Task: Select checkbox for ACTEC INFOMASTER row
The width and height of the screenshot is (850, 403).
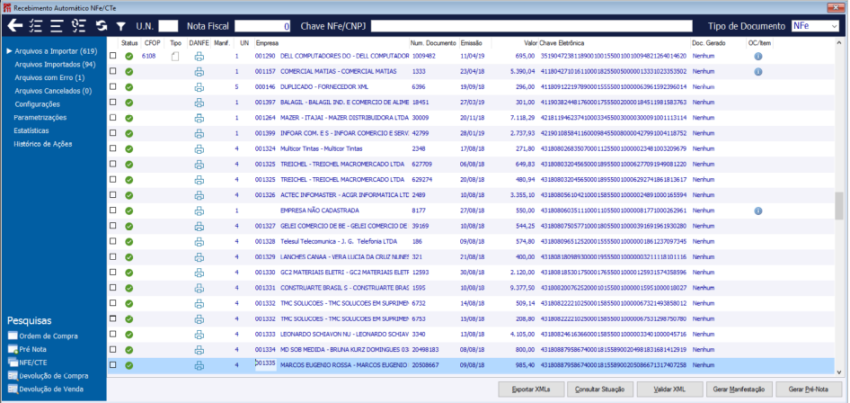Action: pyautogui.click(x=113, y=194)
